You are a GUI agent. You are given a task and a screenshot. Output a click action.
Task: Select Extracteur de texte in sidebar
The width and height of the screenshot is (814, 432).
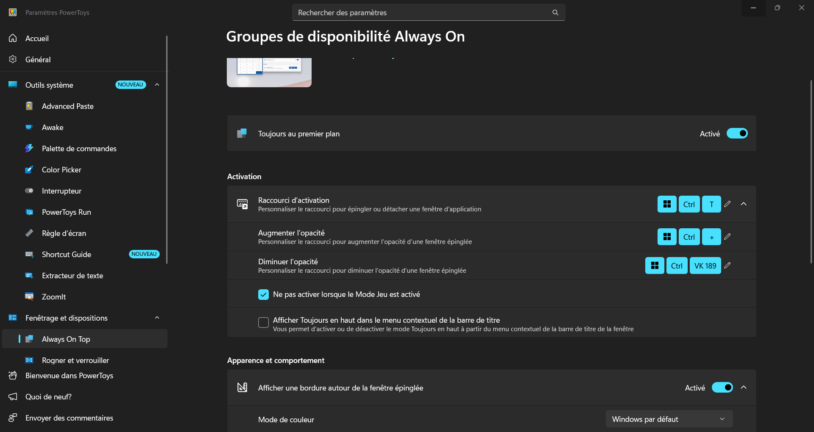click(85, 276)
